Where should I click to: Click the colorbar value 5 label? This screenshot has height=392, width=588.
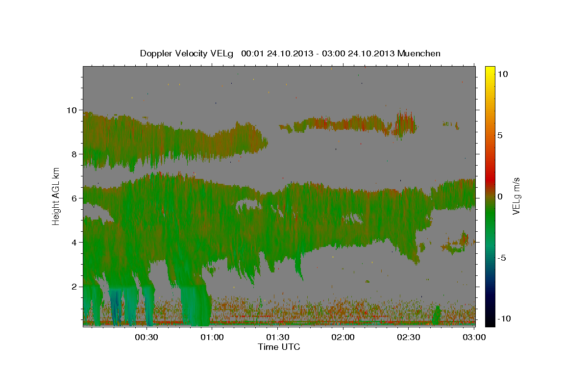point(500,135)
